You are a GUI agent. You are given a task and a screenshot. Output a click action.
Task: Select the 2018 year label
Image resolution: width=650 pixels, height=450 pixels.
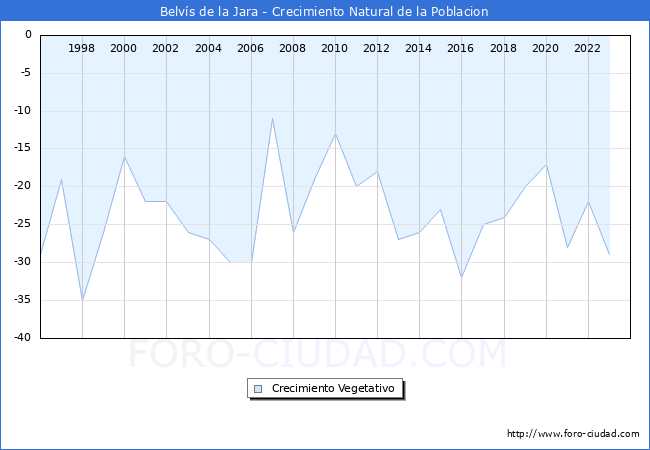click(503, 48)
